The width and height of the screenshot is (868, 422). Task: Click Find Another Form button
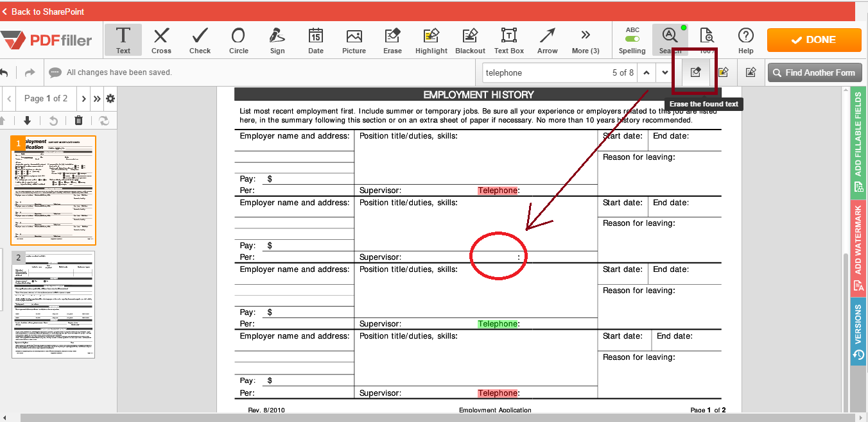point(814,72)
